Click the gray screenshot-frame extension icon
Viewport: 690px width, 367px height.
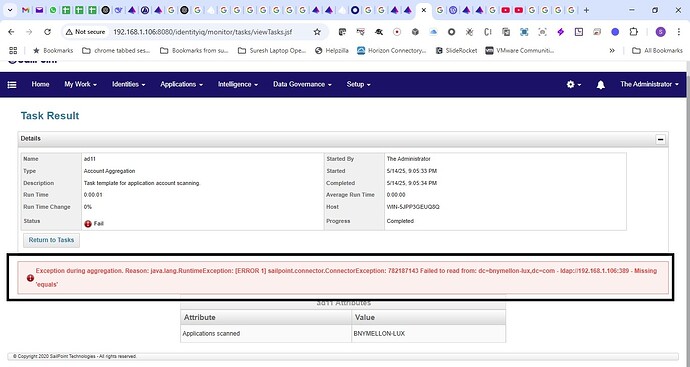(x=542, y=32)
